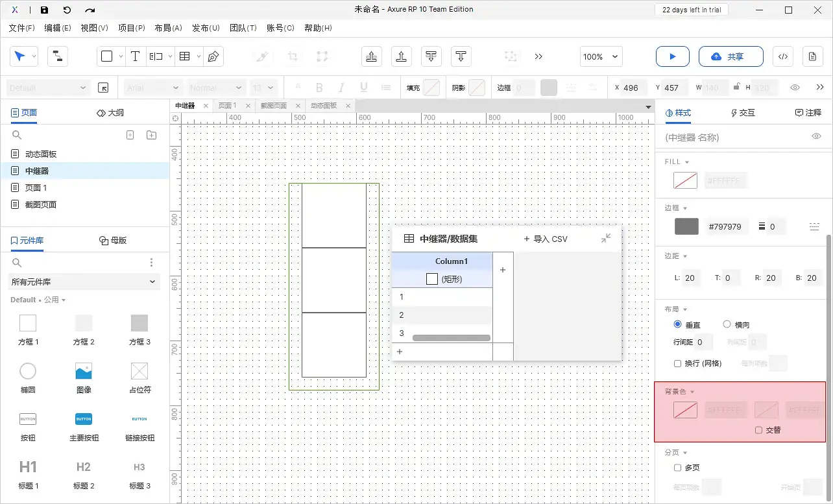Click the border color swatch #797979

click(x=686, y=226)
